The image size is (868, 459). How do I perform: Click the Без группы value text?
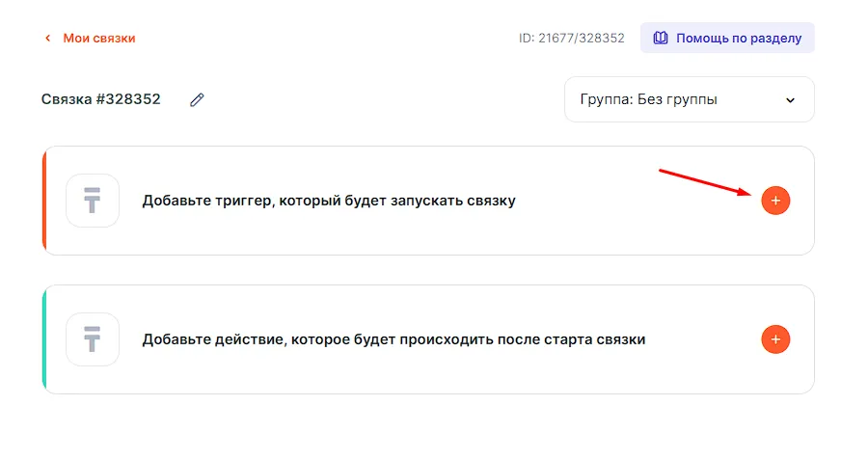tap(678, 99)
